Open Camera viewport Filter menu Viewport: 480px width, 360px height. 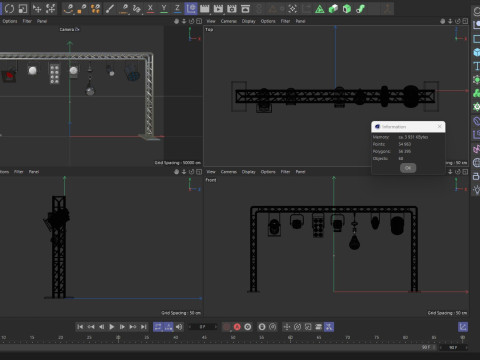27,21
